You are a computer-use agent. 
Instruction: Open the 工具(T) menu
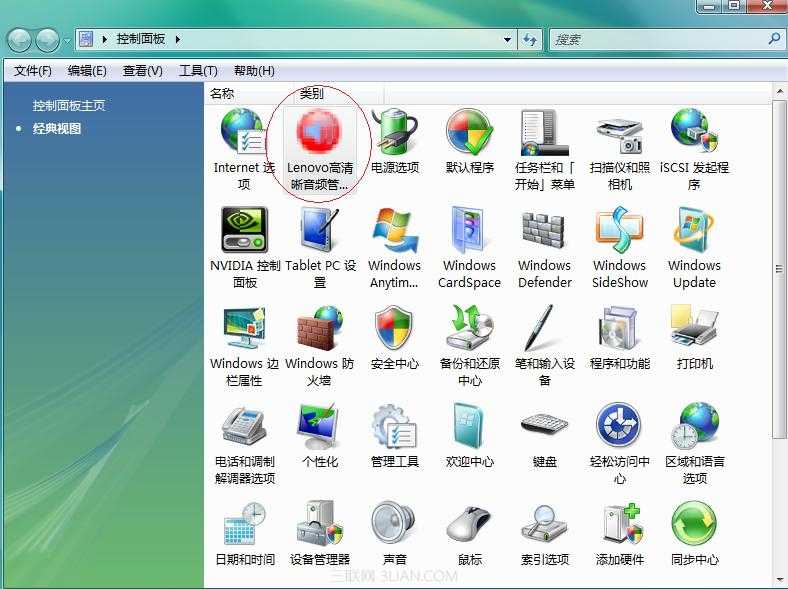(198, 71)
